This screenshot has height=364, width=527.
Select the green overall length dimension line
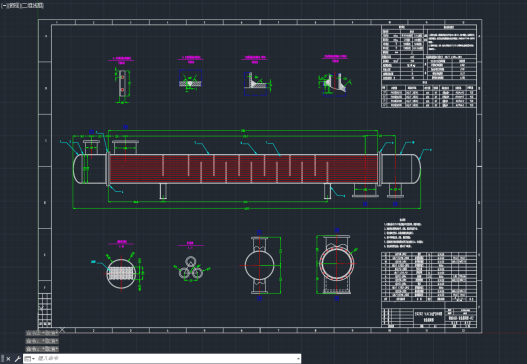[247, 208]
